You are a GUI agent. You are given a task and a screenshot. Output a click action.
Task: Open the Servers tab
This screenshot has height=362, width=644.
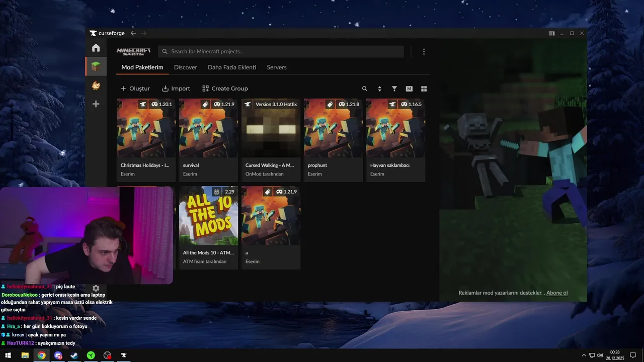point(277,67)
